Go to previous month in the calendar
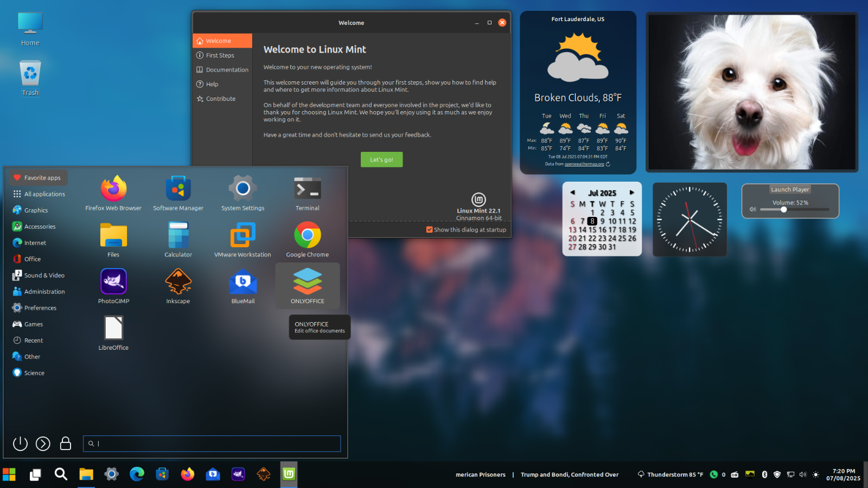This screenshot has height=488, width=868. pos(572,192)
